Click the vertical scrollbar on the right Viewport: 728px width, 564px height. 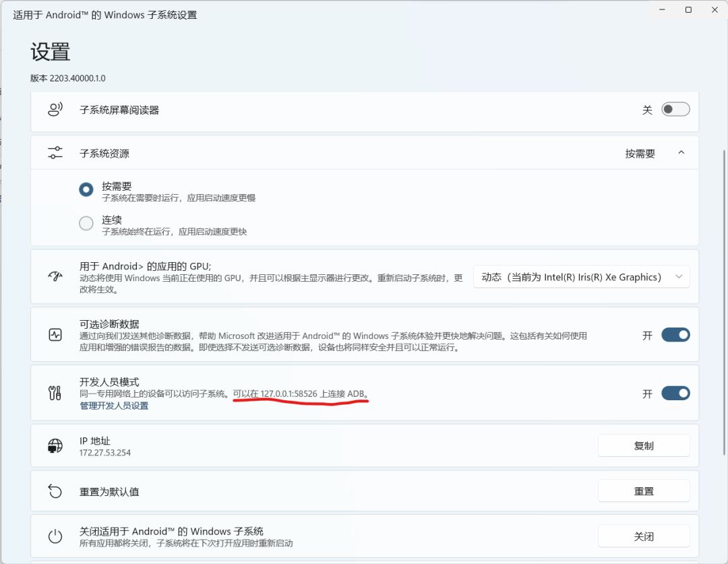724,303
